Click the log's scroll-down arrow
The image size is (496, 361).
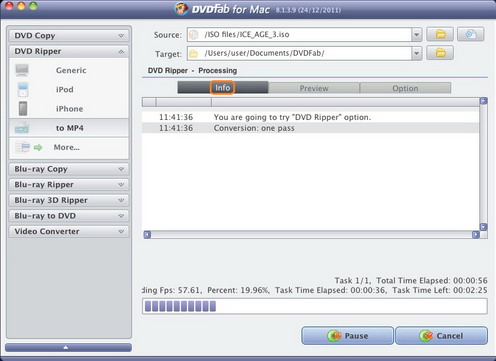click(483, 227)
